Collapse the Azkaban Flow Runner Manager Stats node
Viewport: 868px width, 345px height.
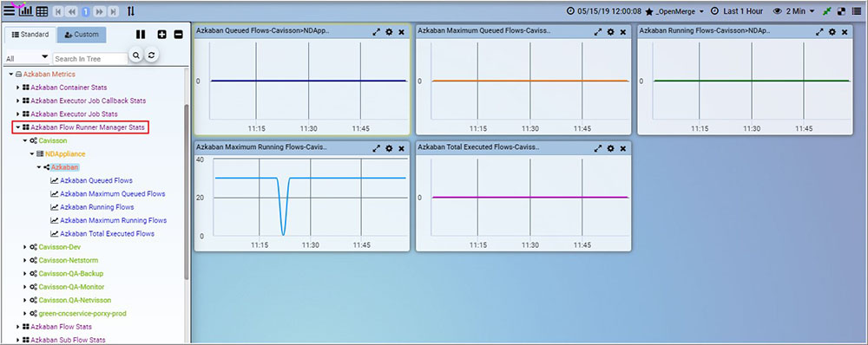pos(18,127)
